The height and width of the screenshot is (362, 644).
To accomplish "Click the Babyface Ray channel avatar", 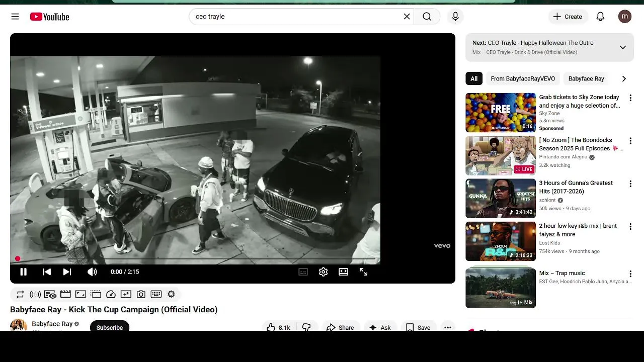I will 19,325.
